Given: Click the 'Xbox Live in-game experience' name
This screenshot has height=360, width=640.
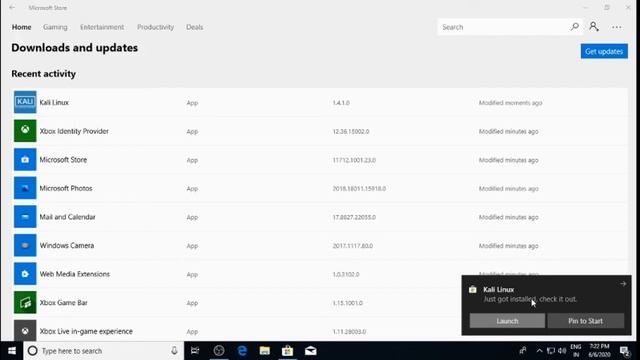Looking at the screenshot, I should 86,331.
